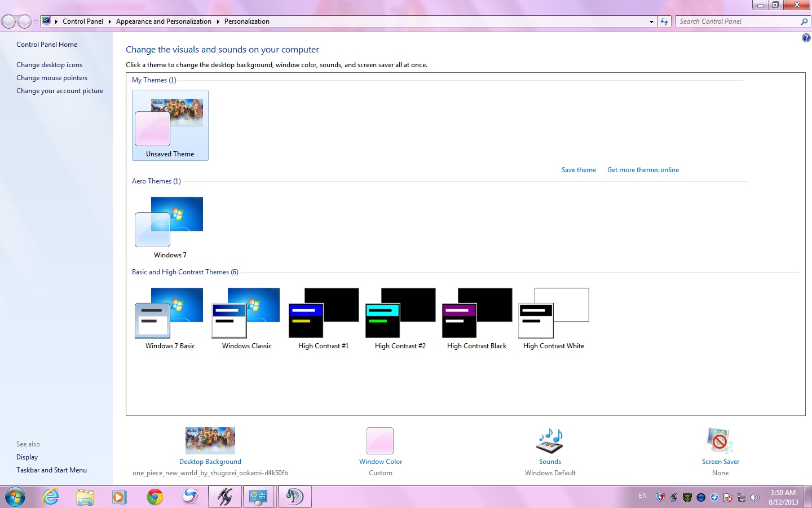This screenshot has height=508, width=812.
Task: Click the Help question mark icon
Action: coord(806,38)
